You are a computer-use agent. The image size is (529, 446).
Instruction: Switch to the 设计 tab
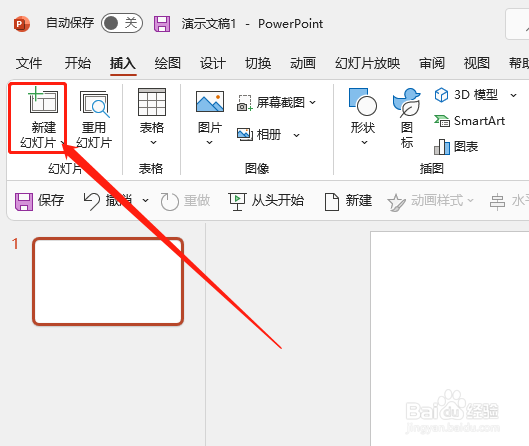click(x=213, y=63)
